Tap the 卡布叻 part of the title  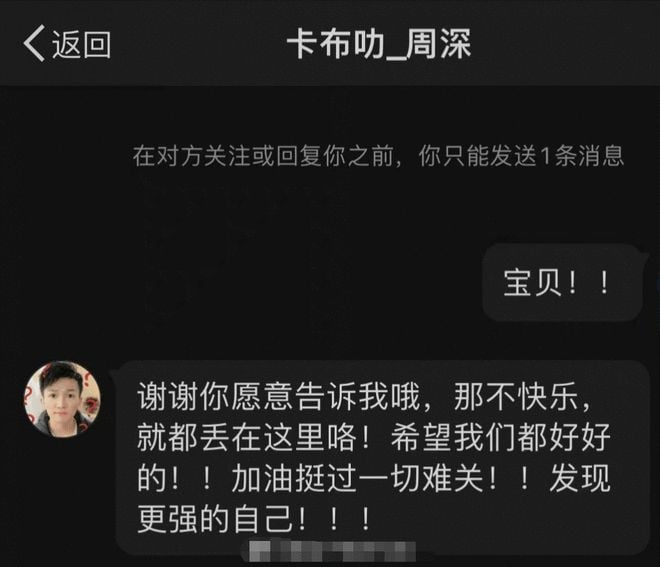(x=335, y=44)
